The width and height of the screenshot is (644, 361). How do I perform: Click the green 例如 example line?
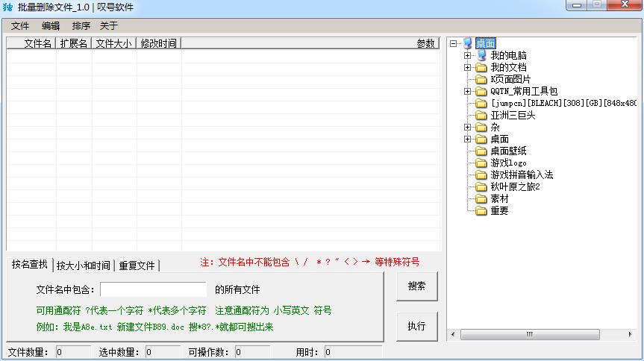(154, 327)
